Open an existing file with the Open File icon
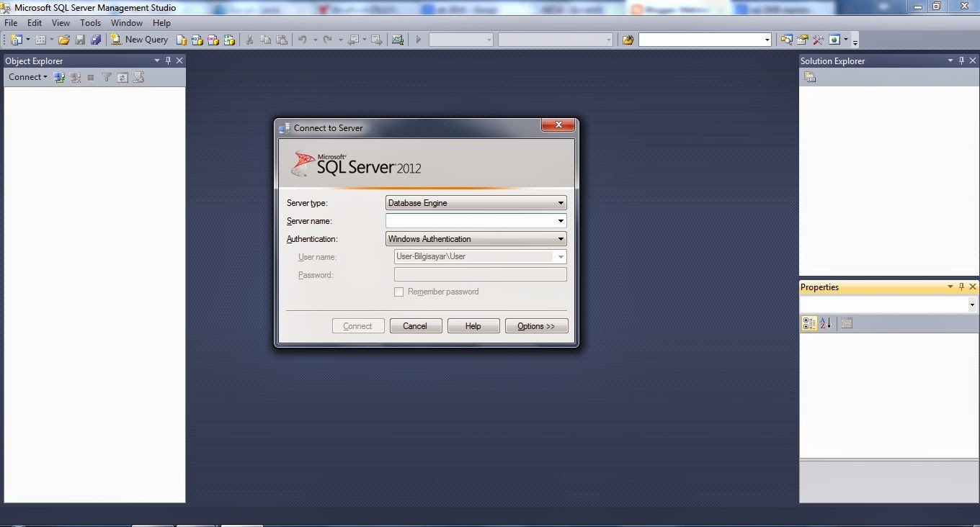The image size is (980, 527). 64,40
